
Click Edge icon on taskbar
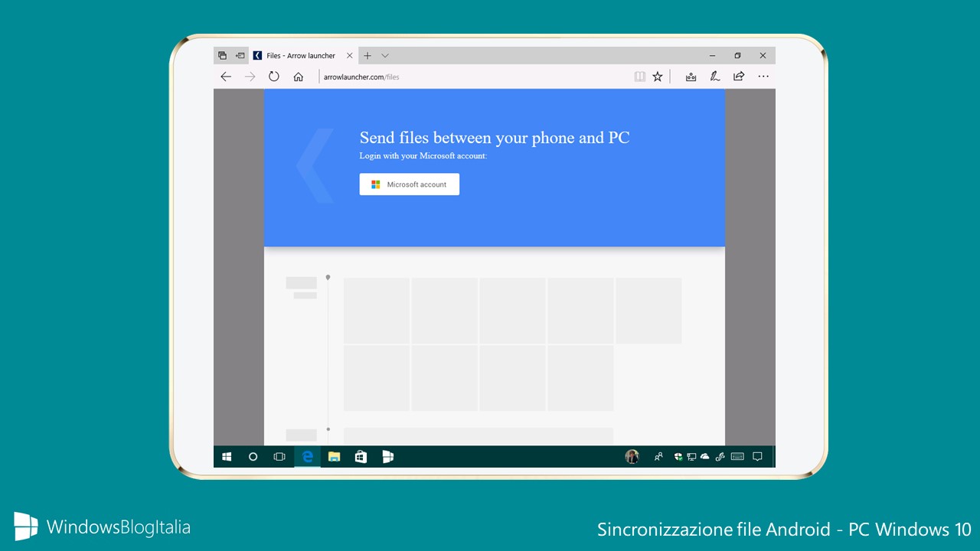coord(308,457)
